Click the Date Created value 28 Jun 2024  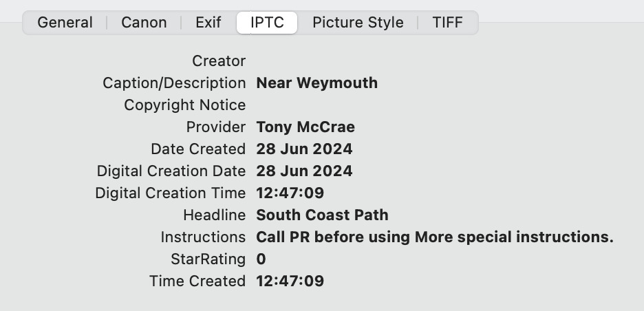[x=304, y=149]
